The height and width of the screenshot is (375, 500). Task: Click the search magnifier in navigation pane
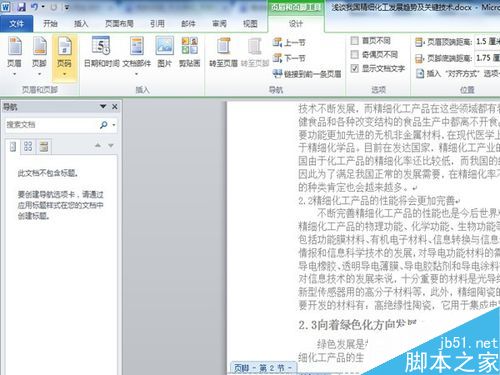pyautogui.click(x=104, y=125)
